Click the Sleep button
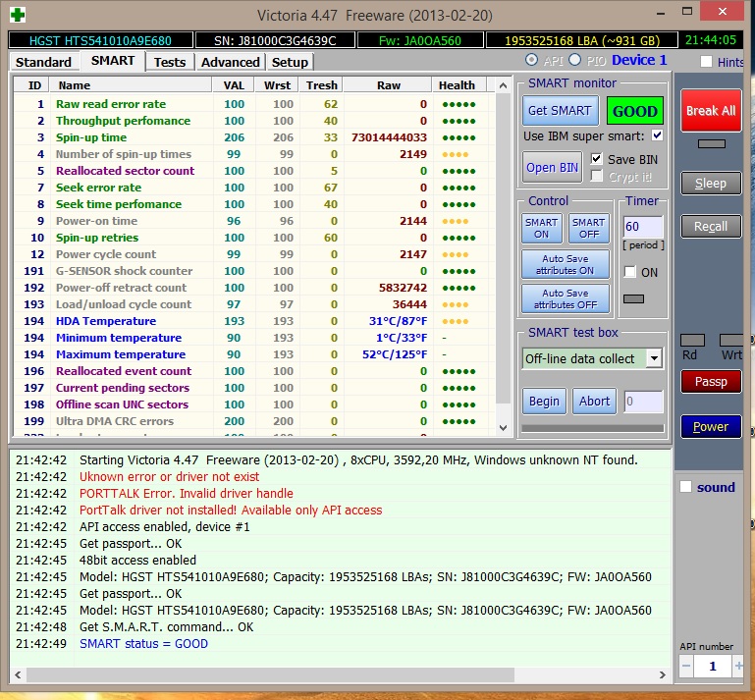Screen dimensions: 755x700 [x=711, y=183]
